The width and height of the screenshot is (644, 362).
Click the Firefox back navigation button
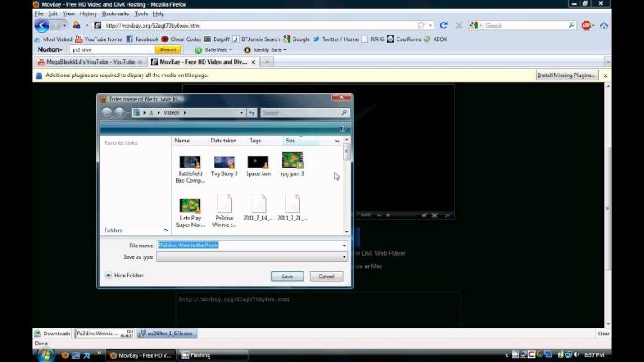pos(41,26)
